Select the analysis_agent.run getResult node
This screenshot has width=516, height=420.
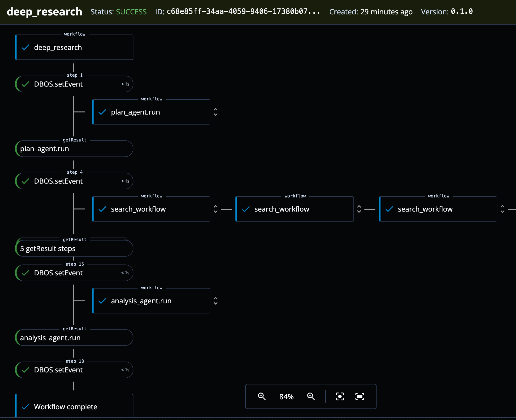tap(74, 338)
